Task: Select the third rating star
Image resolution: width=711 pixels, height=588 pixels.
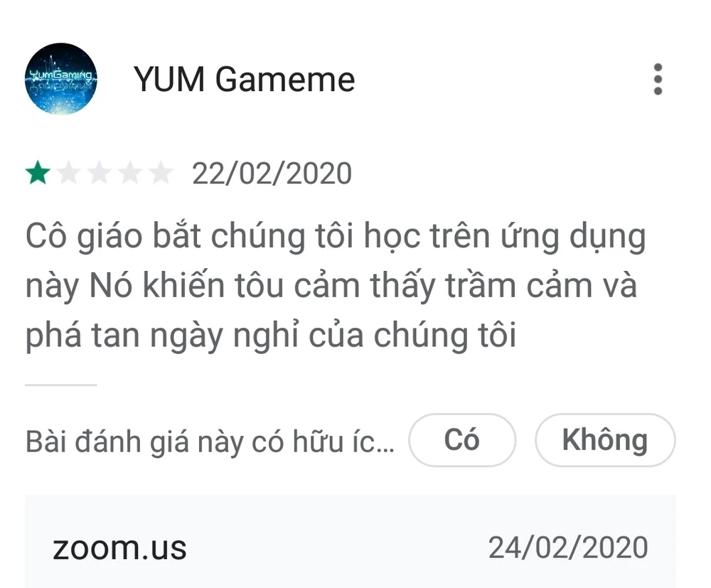Action: pyautogui.click(x=100, y=173)
